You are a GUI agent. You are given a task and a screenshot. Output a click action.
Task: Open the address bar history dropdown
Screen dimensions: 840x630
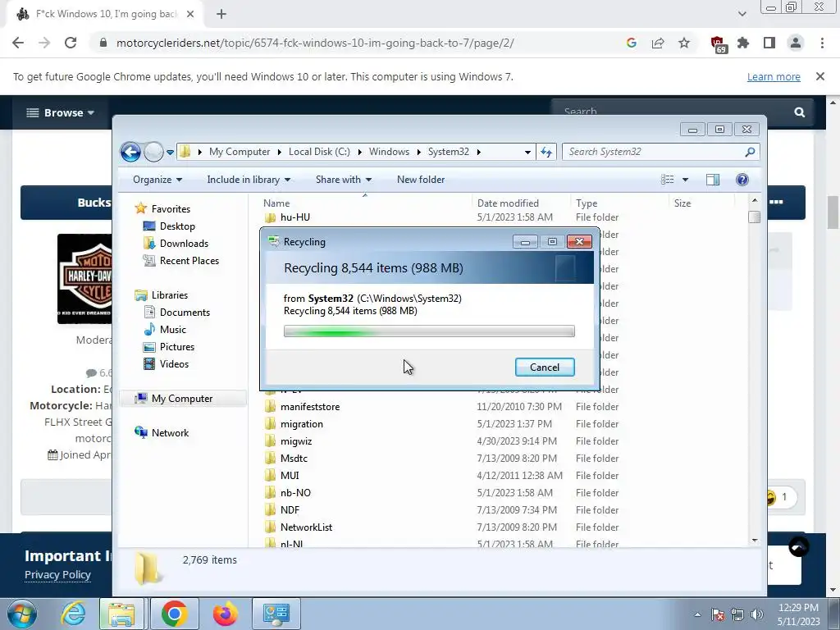(x=527, y=152)
